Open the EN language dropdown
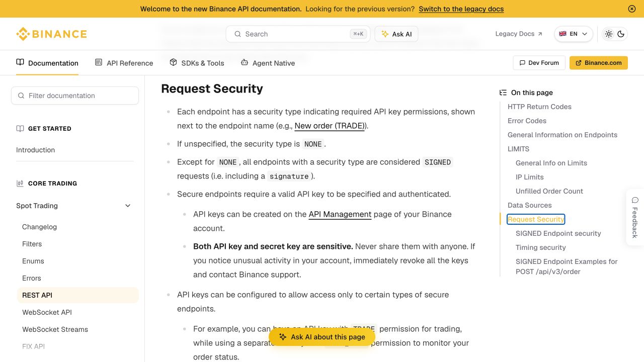The width and height of the screenshot is (644, 362). coord(574,34)
